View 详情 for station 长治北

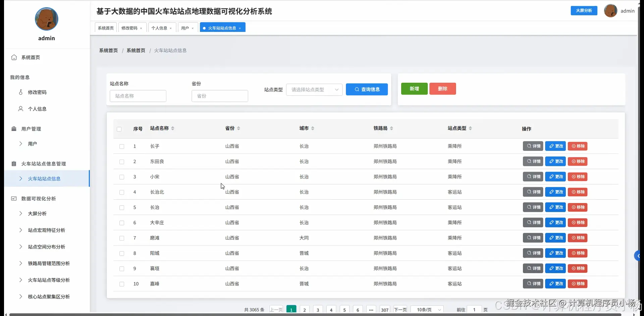[533, 192]
